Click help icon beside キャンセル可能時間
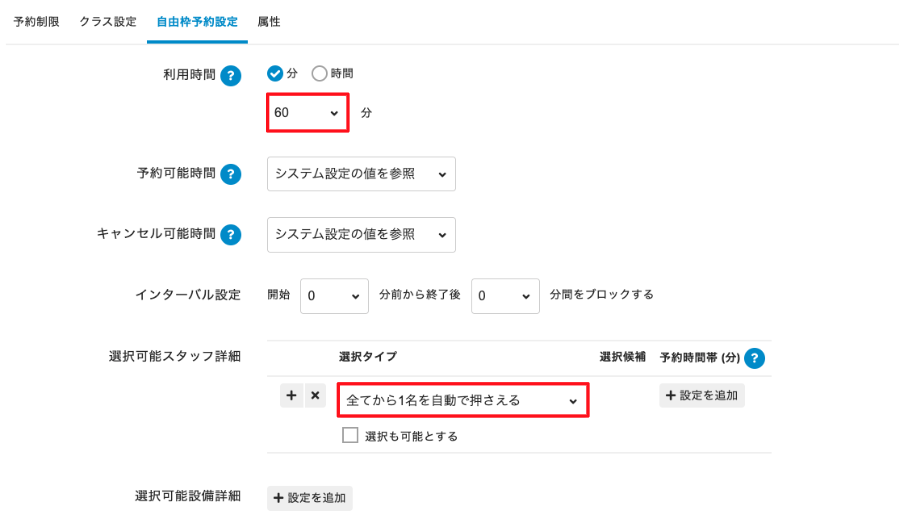Screen dimensions: 899x515 tap(231, 235)
